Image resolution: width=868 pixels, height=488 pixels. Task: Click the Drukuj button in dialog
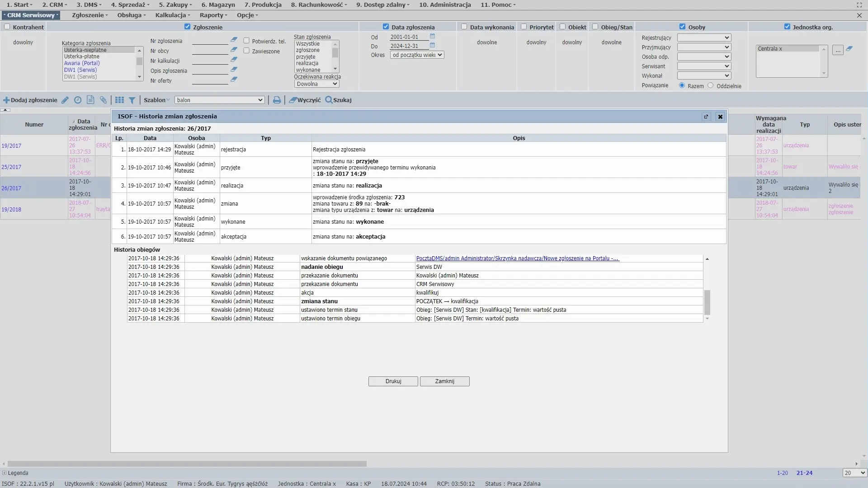(x=393, y=381)
